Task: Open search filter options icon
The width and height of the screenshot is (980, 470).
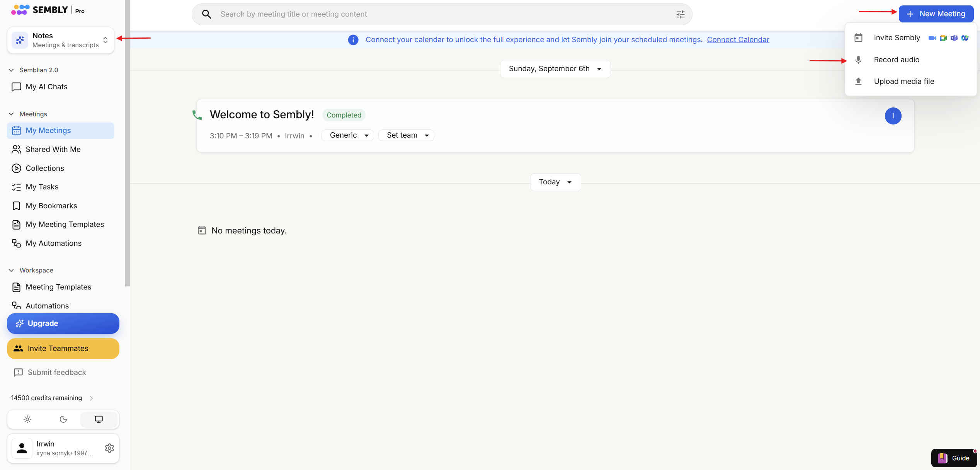Action: tap(681, 14)
